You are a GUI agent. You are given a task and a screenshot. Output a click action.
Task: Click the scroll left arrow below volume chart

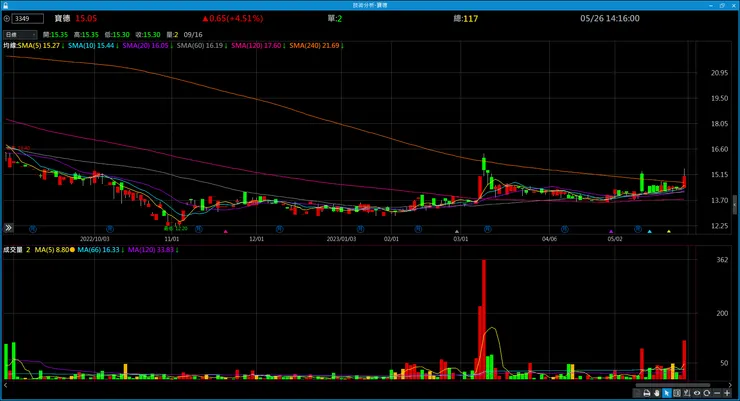click(6, 385)
